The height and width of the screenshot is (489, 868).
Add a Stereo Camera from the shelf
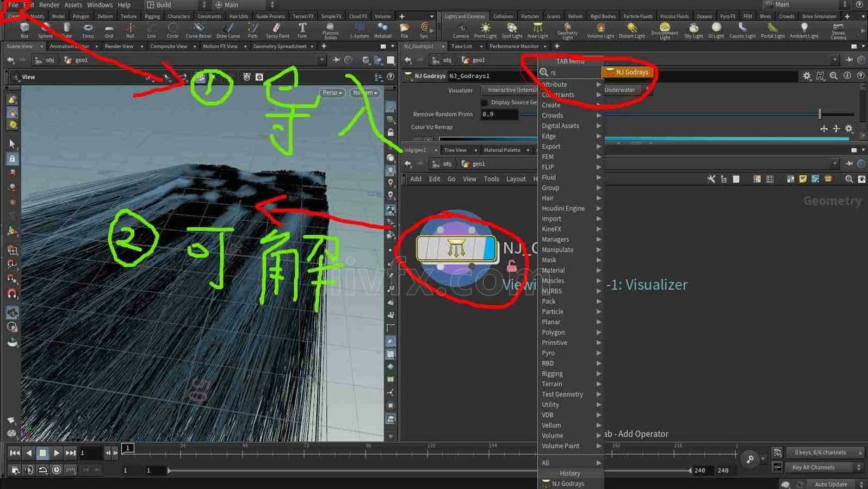click(x=838, y=31)
